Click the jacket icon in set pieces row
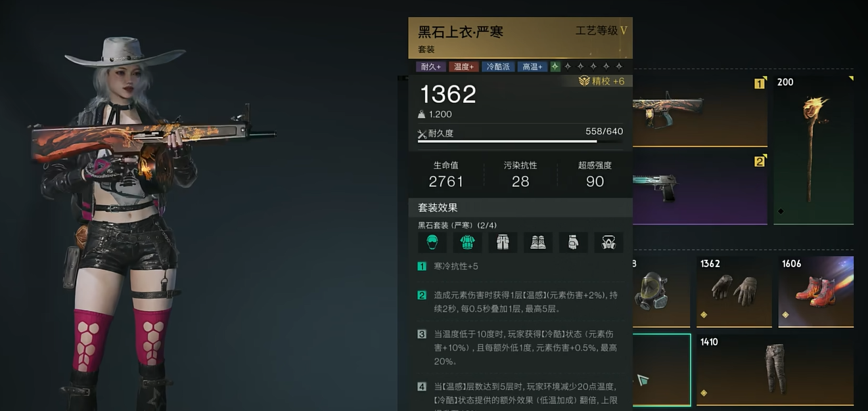This screenshot has width=868, height=411. click(468, 242)
